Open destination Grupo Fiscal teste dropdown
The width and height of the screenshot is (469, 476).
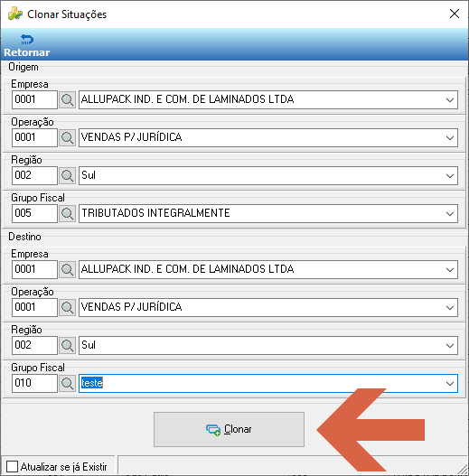pos(450,383)
